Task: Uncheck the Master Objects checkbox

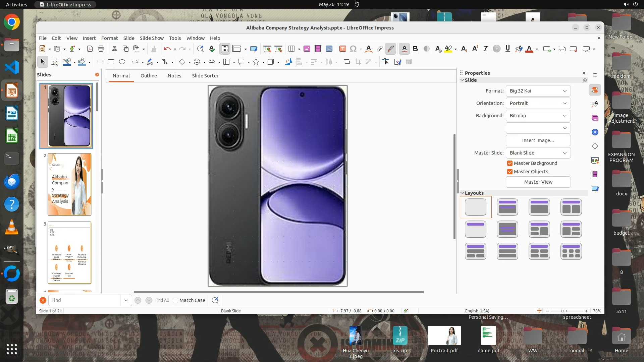Action: [510, 172]
